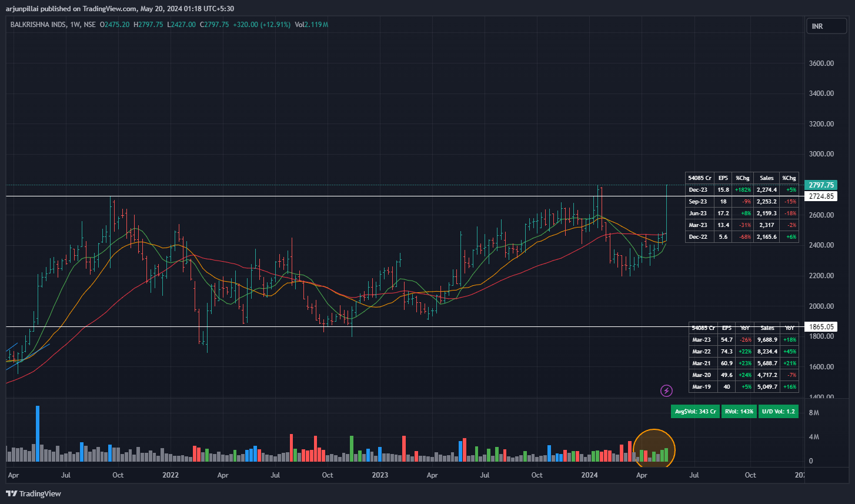The height and width of the screenshot is (504, 855).
Task: Select the 4,717.2 sales cell
Action: click(x=767, y=375)
